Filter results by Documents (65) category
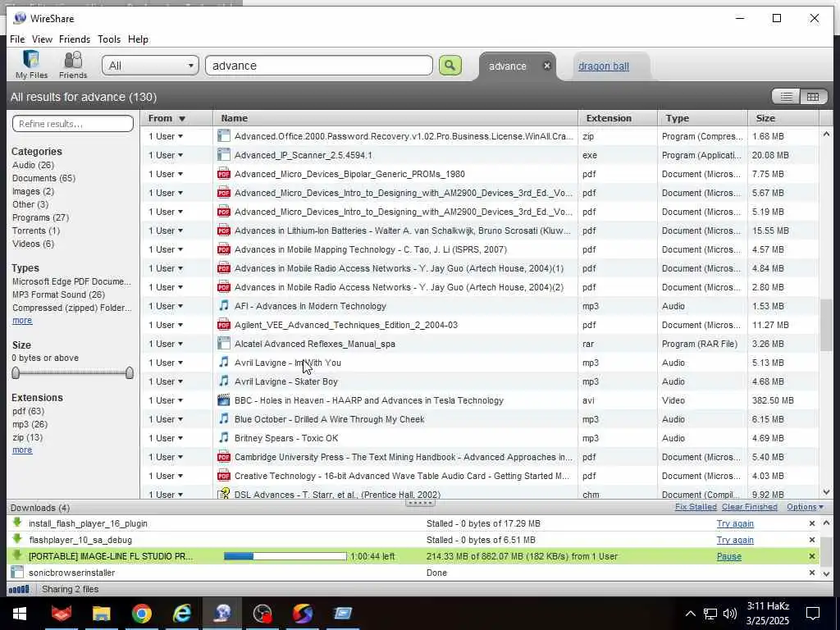This screenshot has height=630, width=840. [44, 178]
